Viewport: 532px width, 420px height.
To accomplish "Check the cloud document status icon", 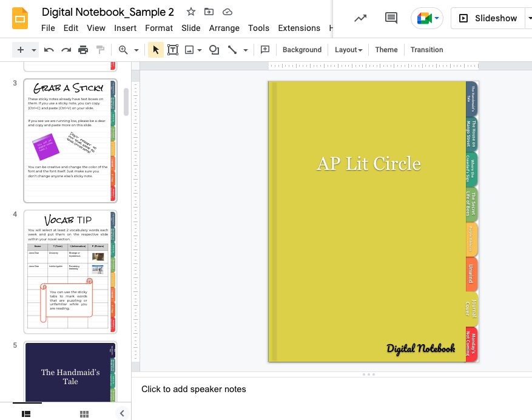I will [x=227, y=12].
